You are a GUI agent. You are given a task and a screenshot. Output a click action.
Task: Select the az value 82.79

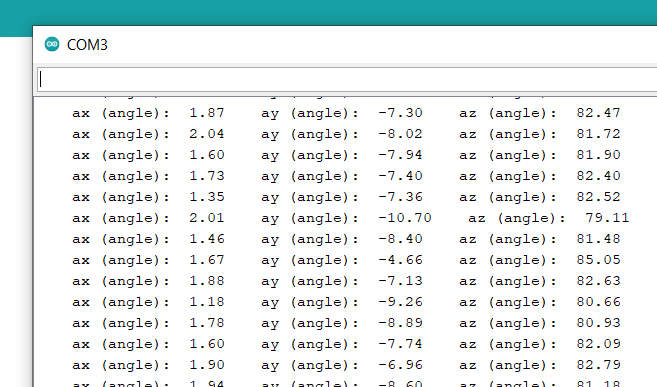(598, 365)
